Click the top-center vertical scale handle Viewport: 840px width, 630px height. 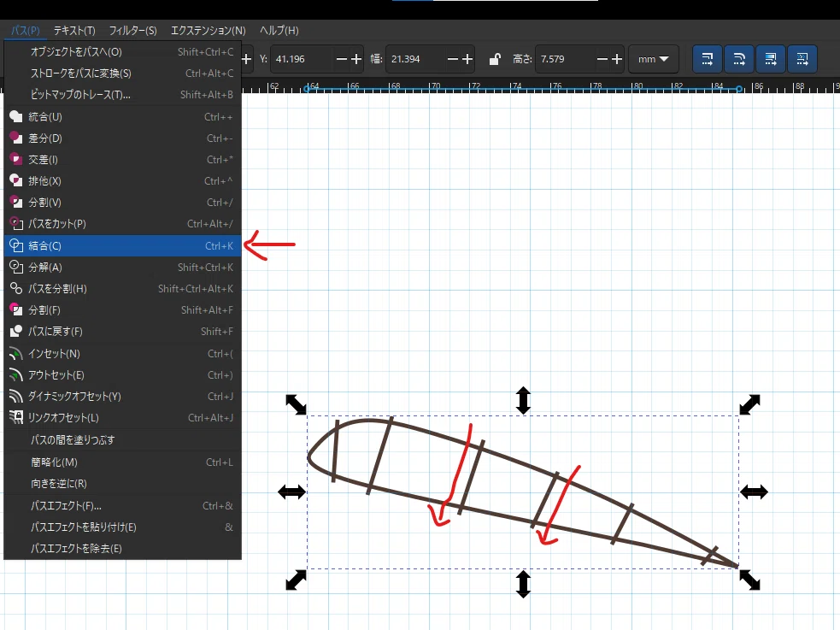(523, 400)
